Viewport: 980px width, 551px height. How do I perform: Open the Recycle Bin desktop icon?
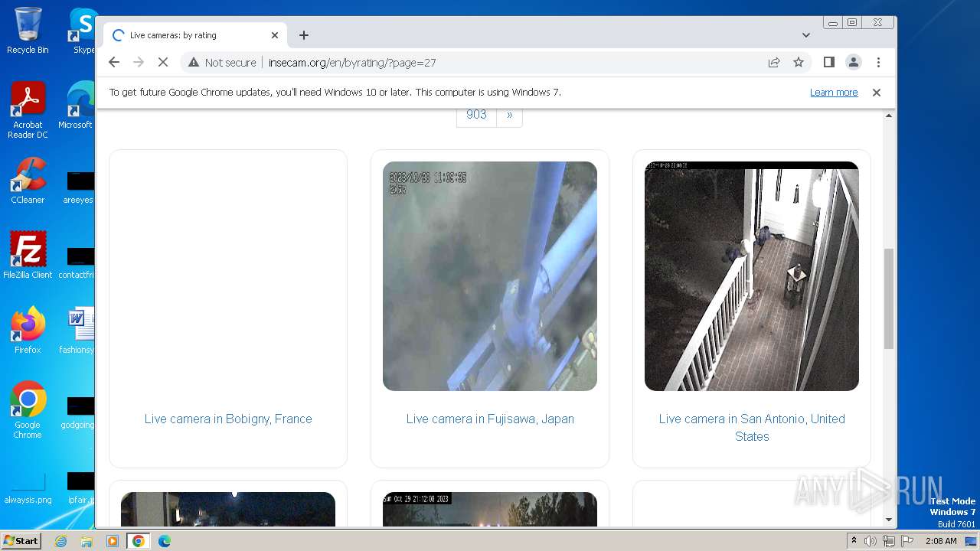[x=28, y=31]
